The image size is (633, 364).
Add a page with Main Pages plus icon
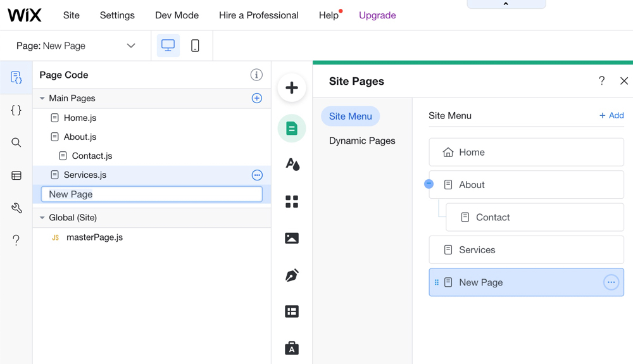[x=257, y=98]
